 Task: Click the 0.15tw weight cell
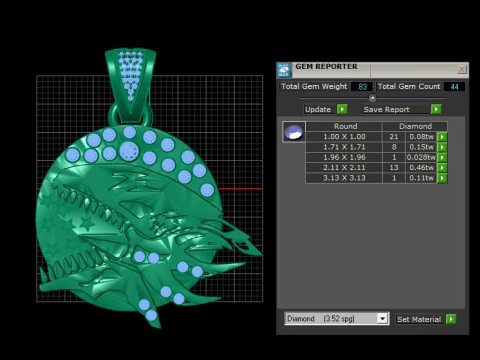421,147
